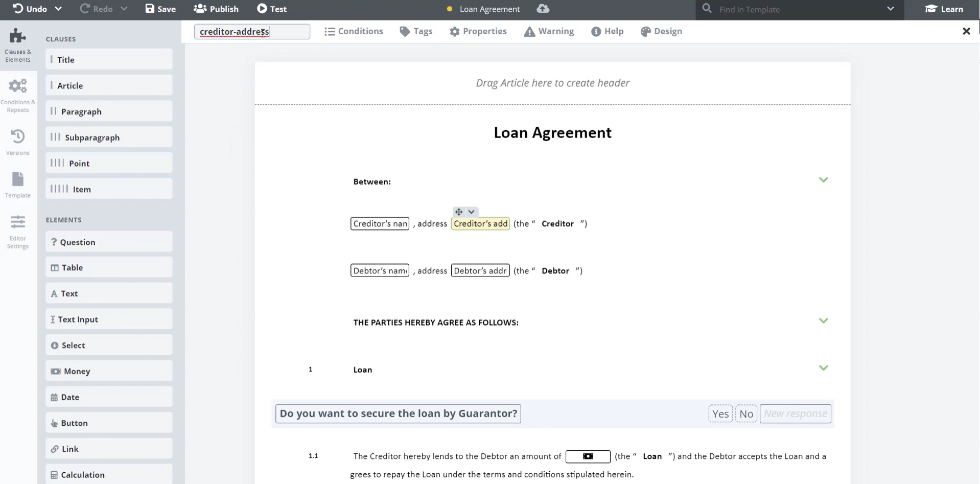Expand the Undo history dropdown arrow
This screenshot has height=484, width=980.
tap(58, 9)
